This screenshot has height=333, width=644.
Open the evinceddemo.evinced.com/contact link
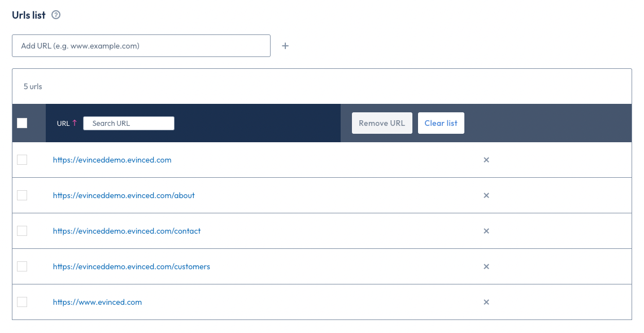point(127,231)
